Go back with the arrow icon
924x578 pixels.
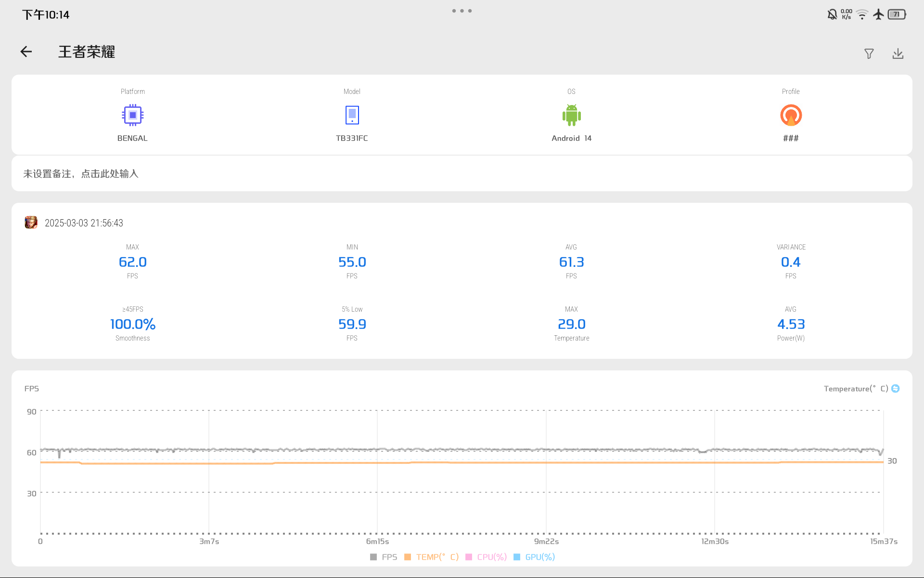click(x=26, y=52)
